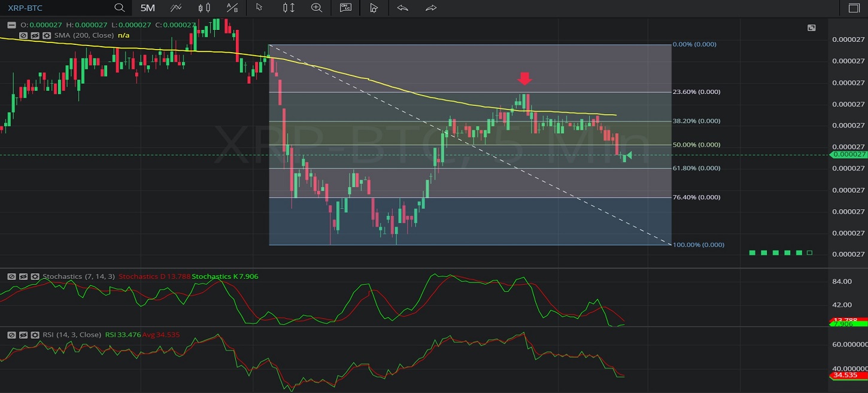Click the small snapshot icon in chart corner

coord(811,28)
